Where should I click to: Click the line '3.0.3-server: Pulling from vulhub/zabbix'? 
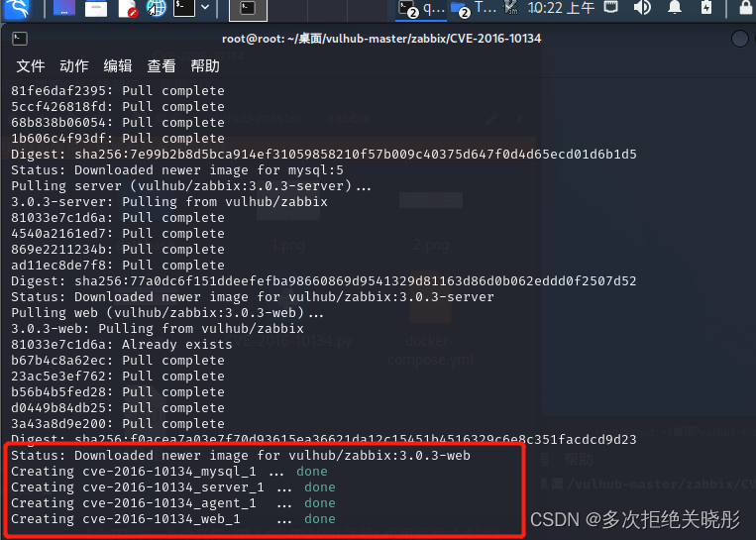click(169, 201)
